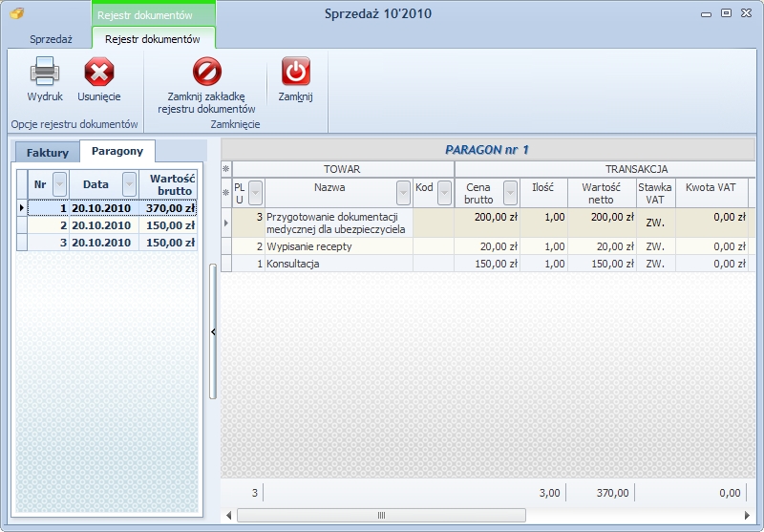Click the application icon in the title bar
The image size is (764, 532).
(x=17, y=13)
